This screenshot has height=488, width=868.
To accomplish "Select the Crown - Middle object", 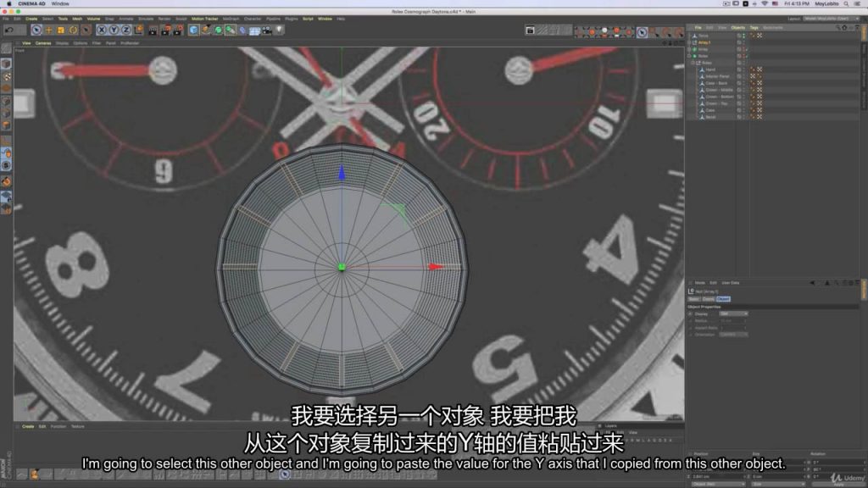I will click(719, 90).
